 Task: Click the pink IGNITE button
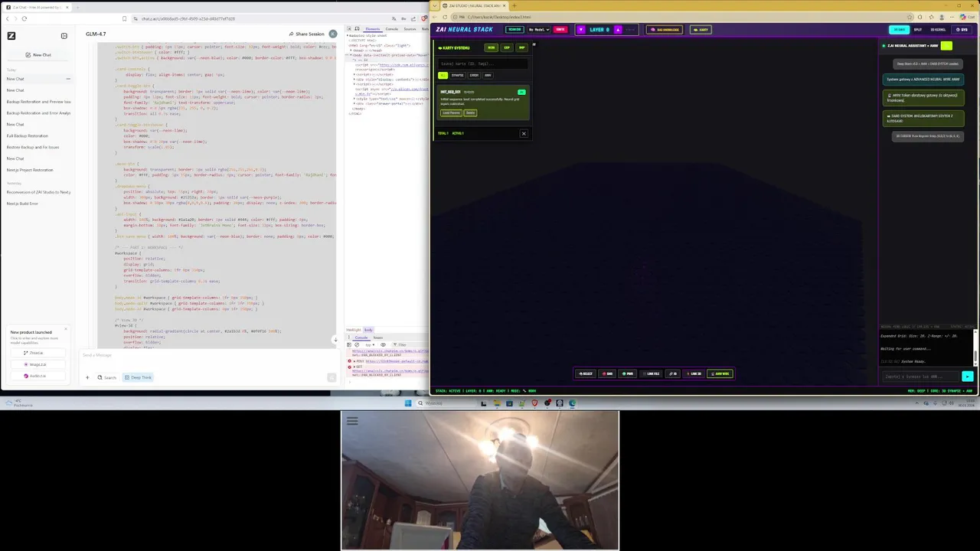coord(560,30)
